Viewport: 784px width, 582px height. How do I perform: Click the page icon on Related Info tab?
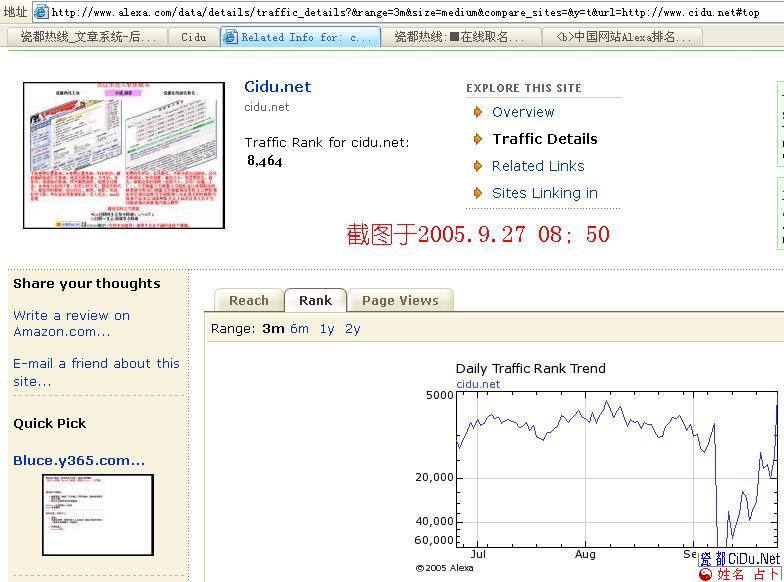click(230, 37)
